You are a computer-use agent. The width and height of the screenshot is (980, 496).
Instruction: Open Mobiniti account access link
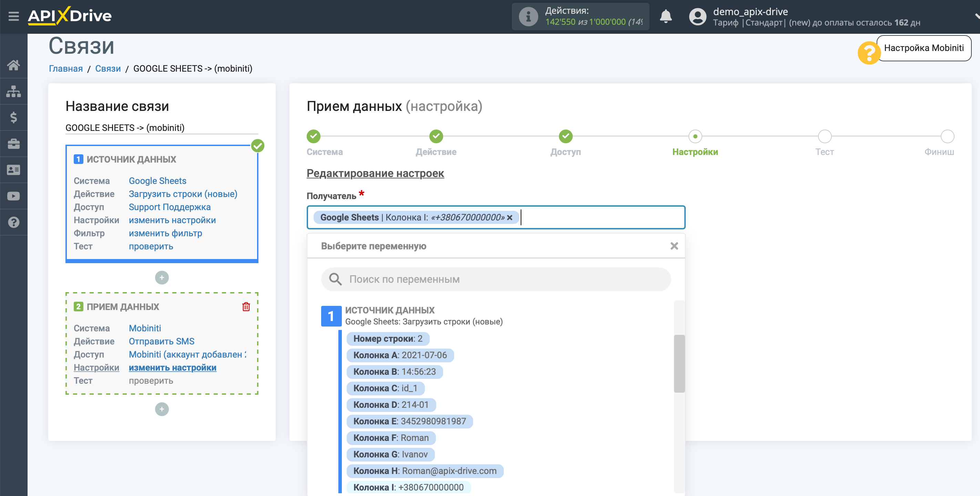coord(187,354)
